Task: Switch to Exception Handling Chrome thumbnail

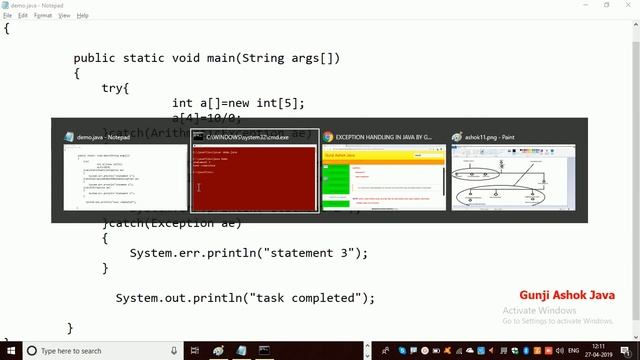Action: point(384,178)
